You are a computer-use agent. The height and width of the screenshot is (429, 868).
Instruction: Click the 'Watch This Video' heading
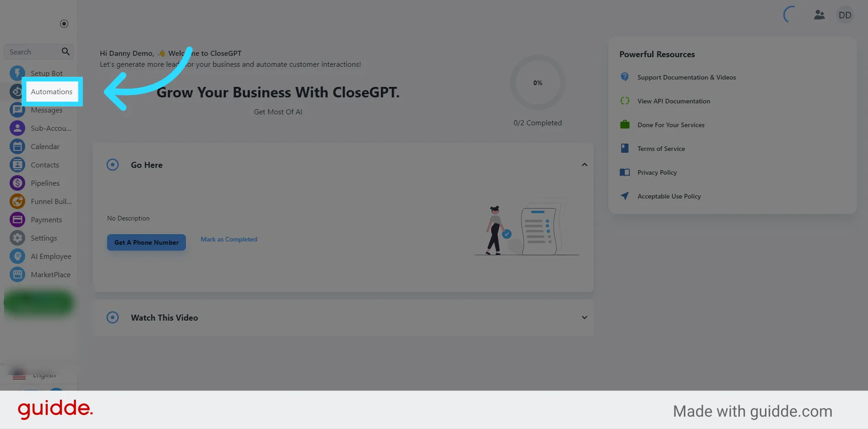point(164,317)
